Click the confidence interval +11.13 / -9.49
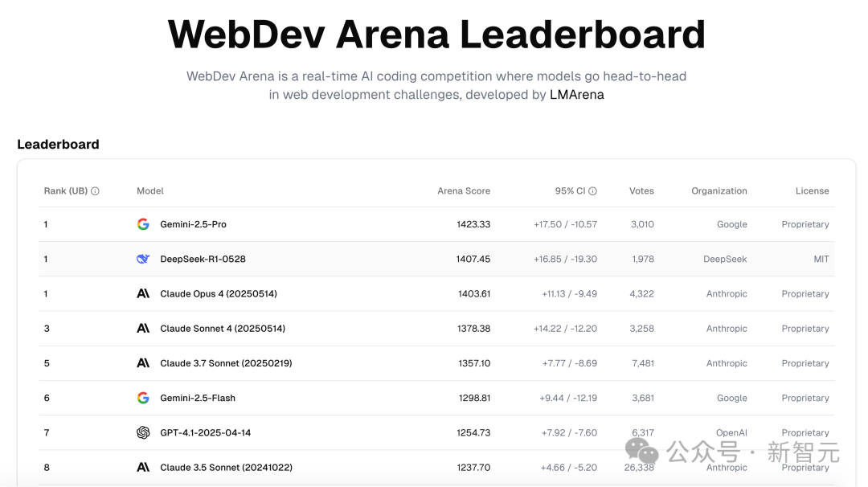Viewport: 868px width, 487px height. tap(569, 294)
